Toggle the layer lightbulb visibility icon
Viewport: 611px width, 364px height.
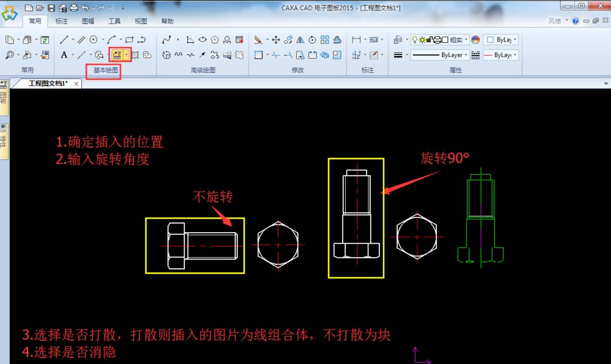(414, 40)
